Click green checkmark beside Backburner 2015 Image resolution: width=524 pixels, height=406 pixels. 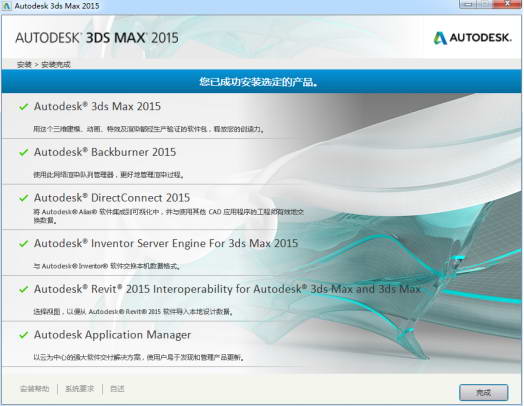[x=23, y=153]
